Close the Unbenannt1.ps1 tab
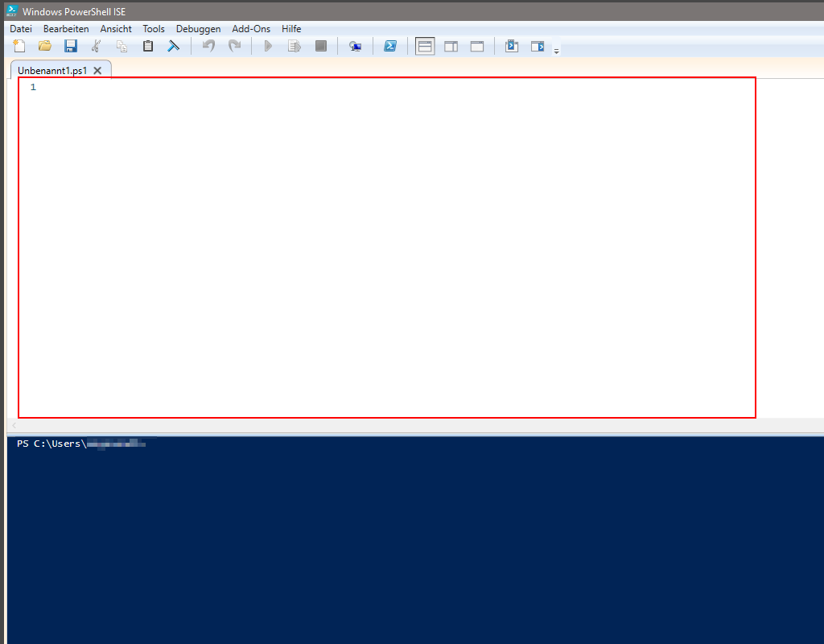This screenshot has width=824, height=644. (x=97, y=70)
